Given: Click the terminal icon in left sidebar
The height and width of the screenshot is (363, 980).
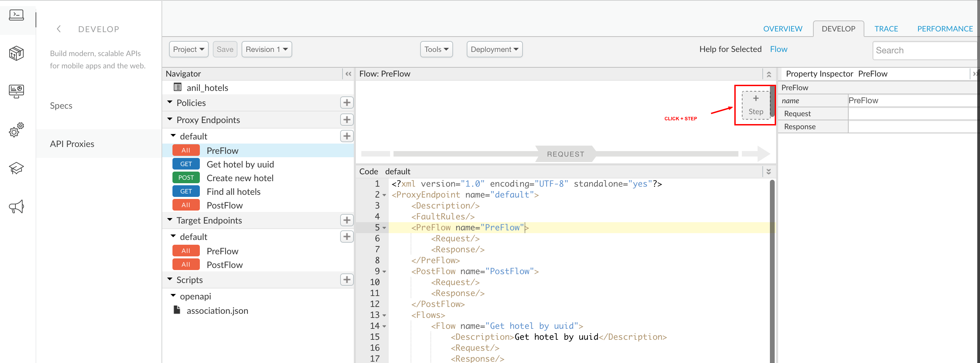Looking at the screenshot, I should click(x=16, y=15).
